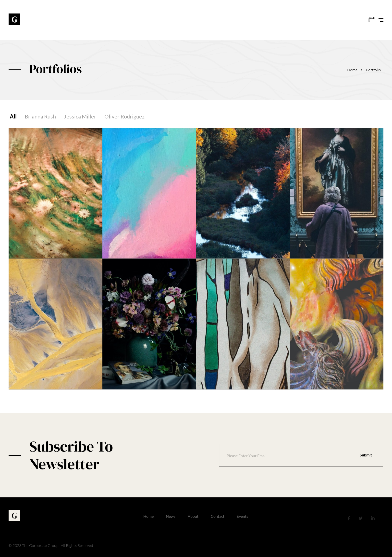
Task: Open the News footer link
Action: click(x=171, y=516)
